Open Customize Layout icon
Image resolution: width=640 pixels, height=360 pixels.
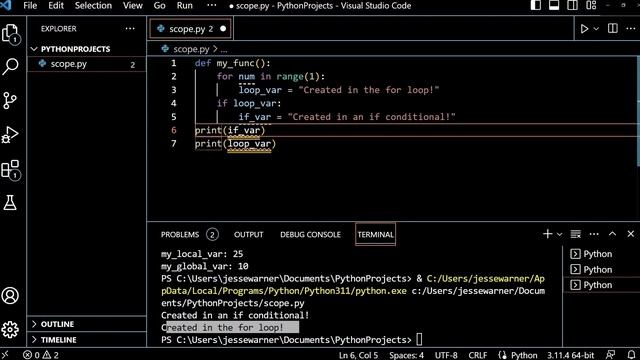tap(591, 5)
